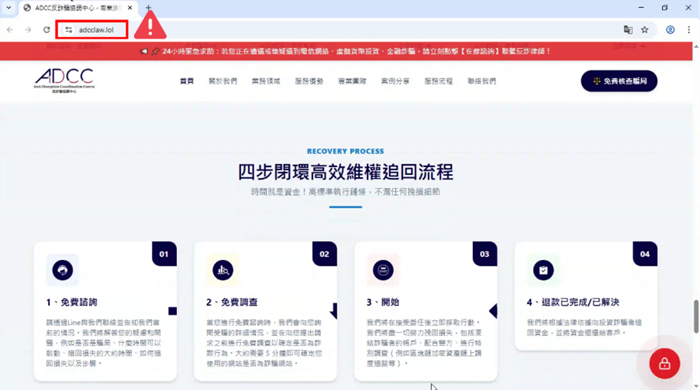
Task: Open the Chrome profile avatar
Action: tap(670, 30)
